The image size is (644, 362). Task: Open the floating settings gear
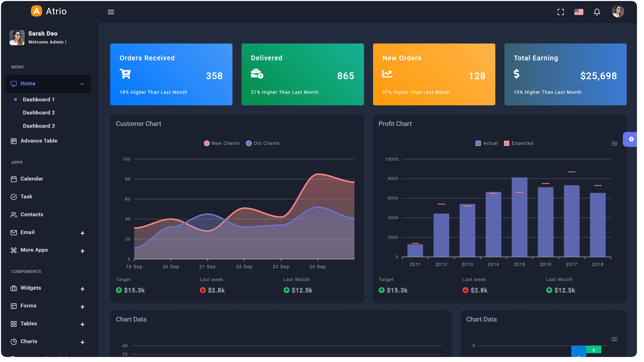point(631,139)
